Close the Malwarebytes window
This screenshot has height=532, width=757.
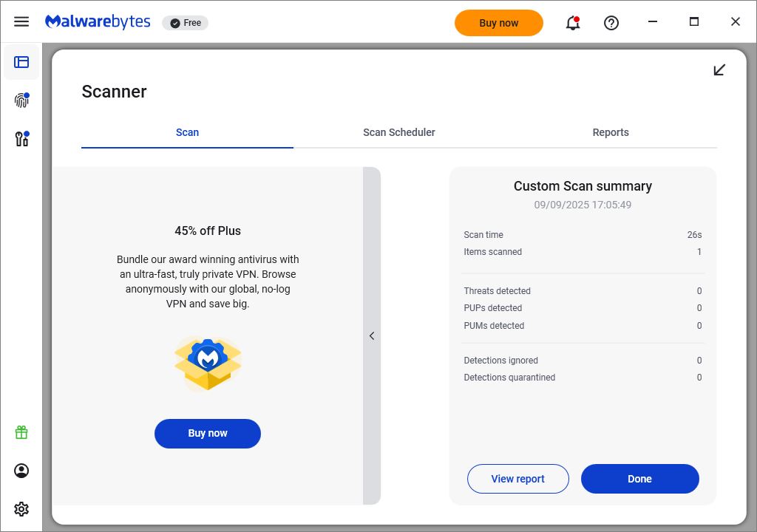[736, 21]
